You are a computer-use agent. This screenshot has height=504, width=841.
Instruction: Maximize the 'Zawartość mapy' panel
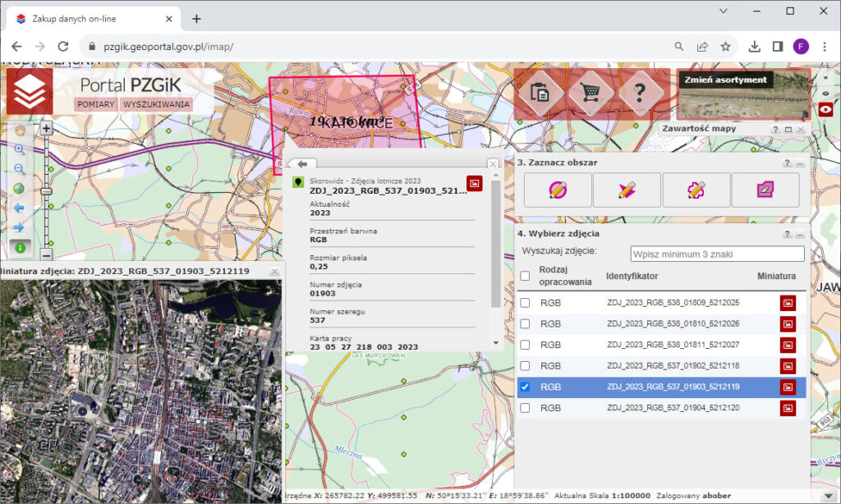(788, 130)
